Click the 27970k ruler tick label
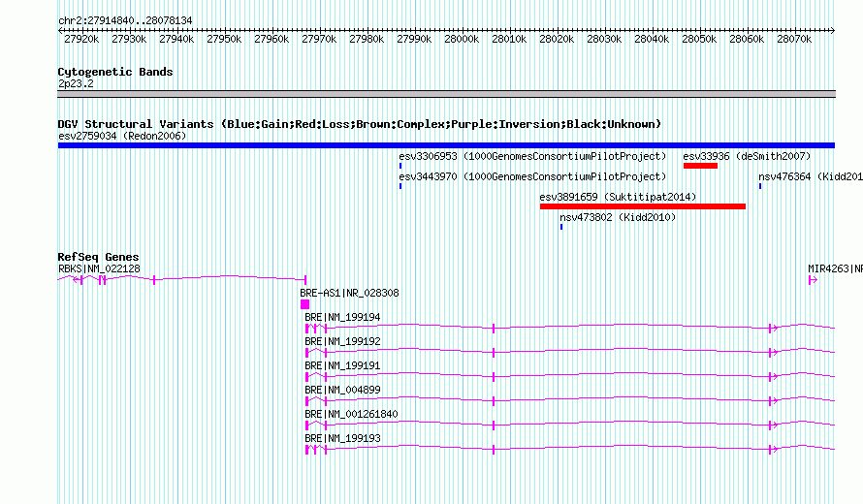This screenshot has width=863, height=504. pos(319,39)
